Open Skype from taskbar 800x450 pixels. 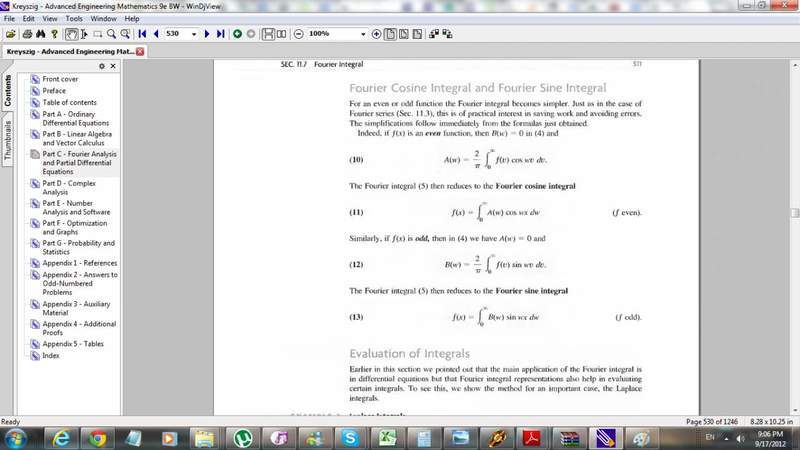351,439
